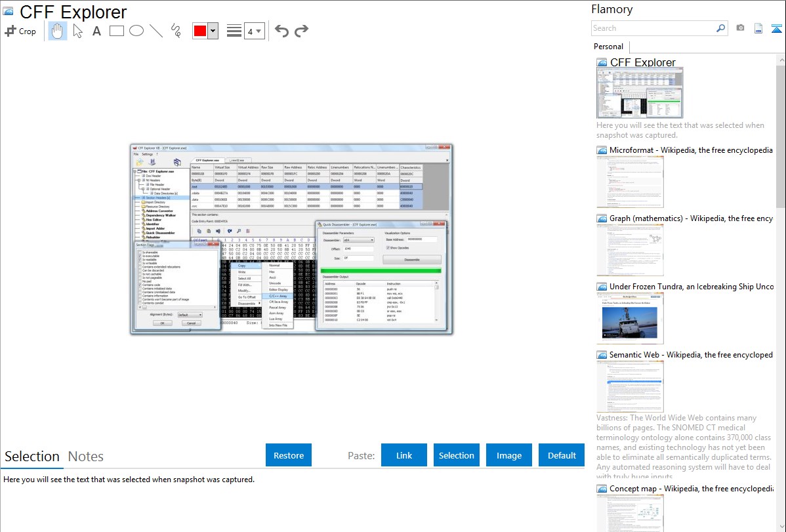Screen dimensions: 786x532
Task: Click the line thickness icon
Action: click(x=234, y=31)
